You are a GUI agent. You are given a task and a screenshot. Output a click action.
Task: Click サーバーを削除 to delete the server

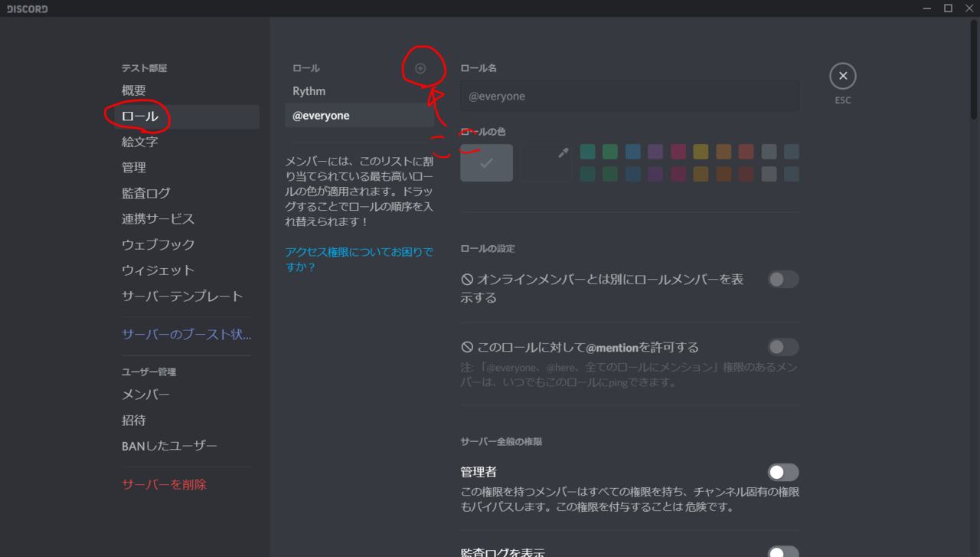(163, 483)
